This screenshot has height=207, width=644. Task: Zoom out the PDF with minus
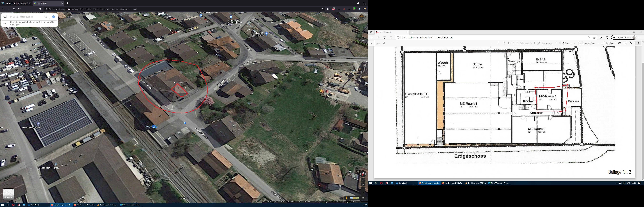point(492,43)
